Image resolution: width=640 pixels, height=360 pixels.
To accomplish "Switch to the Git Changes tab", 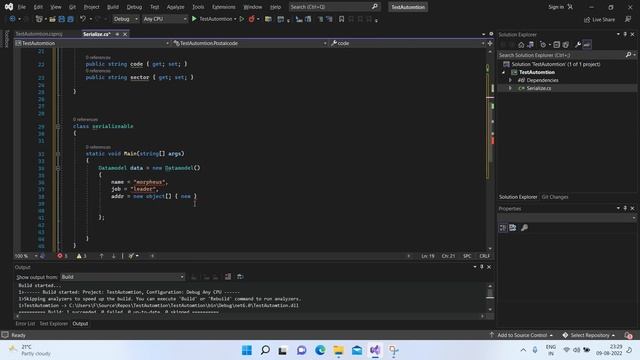I will click(555, 197).
